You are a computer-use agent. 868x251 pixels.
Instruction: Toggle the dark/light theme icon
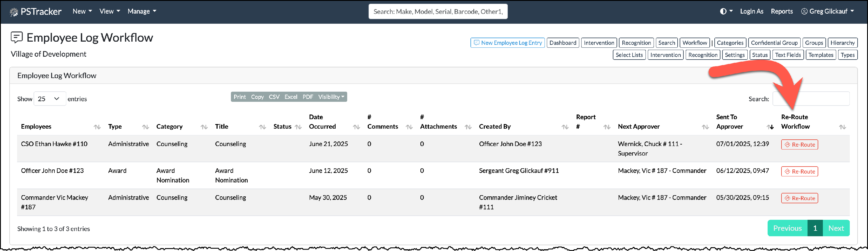pyautogui.click(x=723, y=12)
